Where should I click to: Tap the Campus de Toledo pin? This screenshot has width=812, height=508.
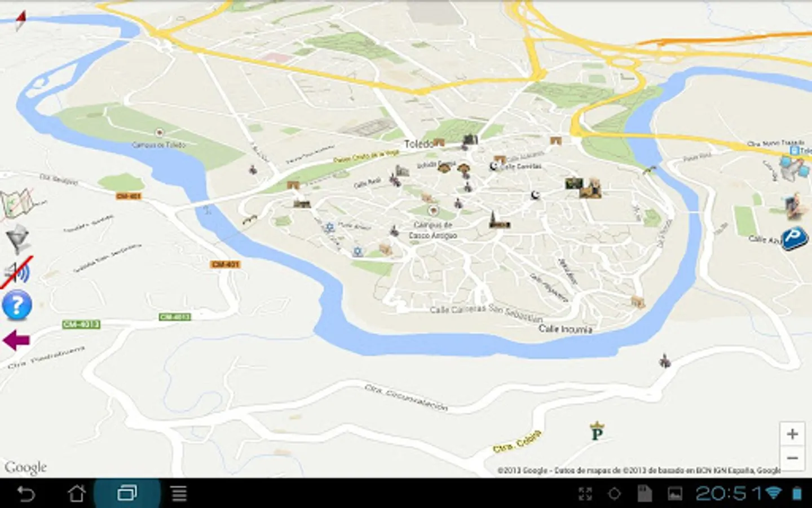[160, 133]
